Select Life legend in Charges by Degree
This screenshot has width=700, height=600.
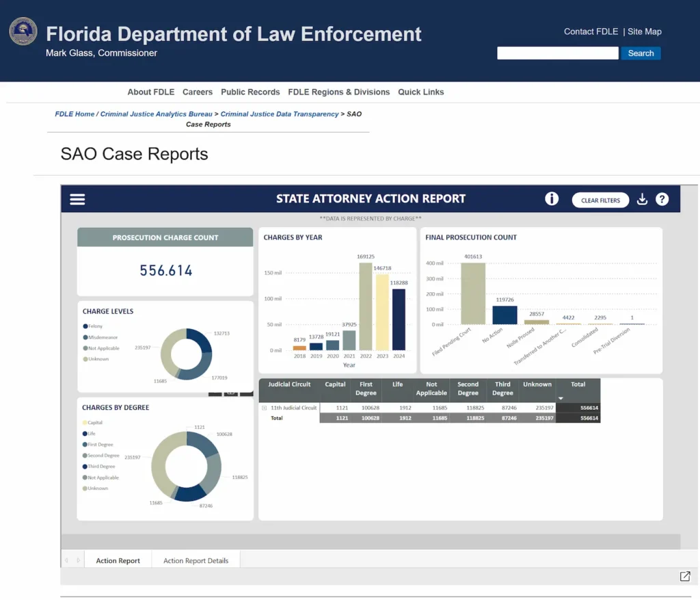[x=89, y=433]
